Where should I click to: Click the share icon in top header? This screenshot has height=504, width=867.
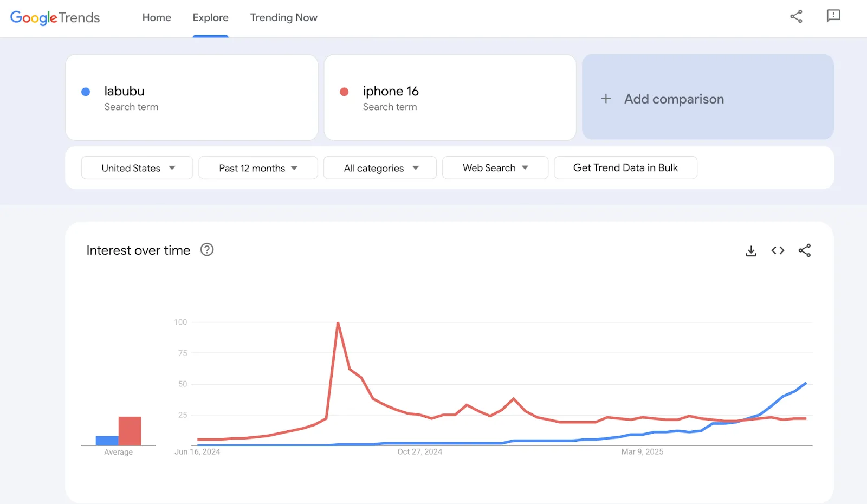point(796,16)
